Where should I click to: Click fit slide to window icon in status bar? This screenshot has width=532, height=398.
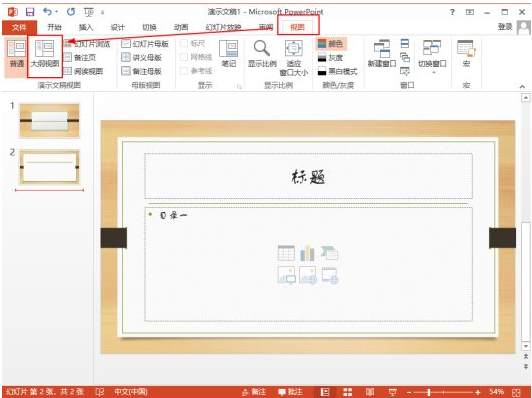click(x=516, y=392)
